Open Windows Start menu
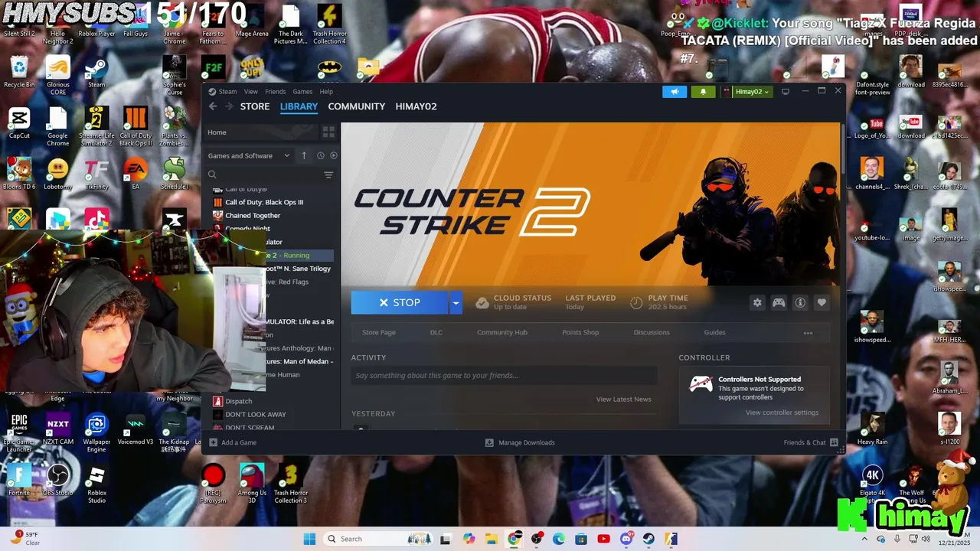The width and height of the screenshot is (980, 551). click(309, 539)
